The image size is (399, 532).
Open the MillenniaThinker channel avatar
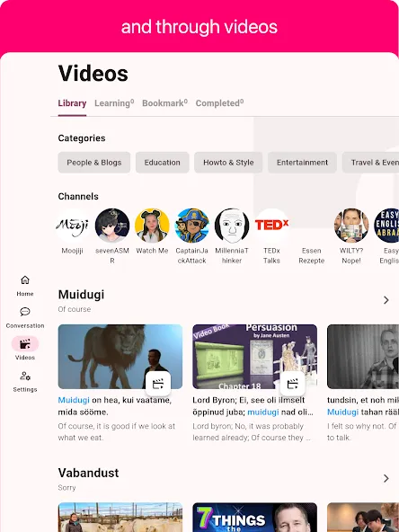click(232, 226)
